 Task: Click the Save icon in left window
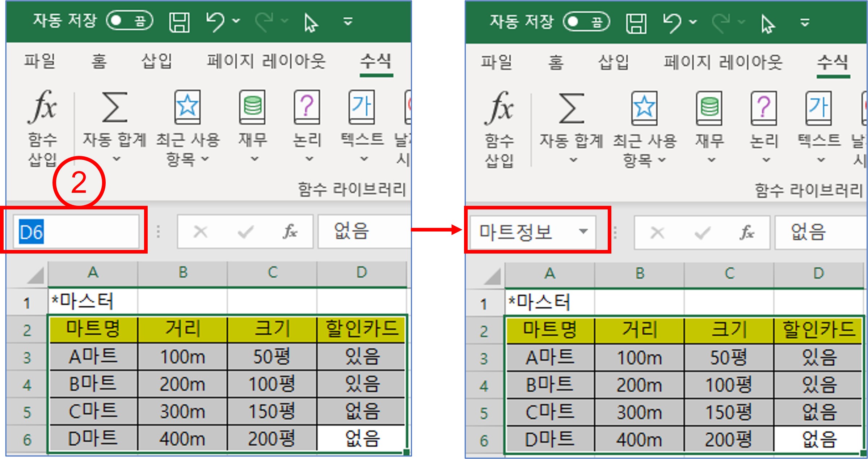pos(180,22)
